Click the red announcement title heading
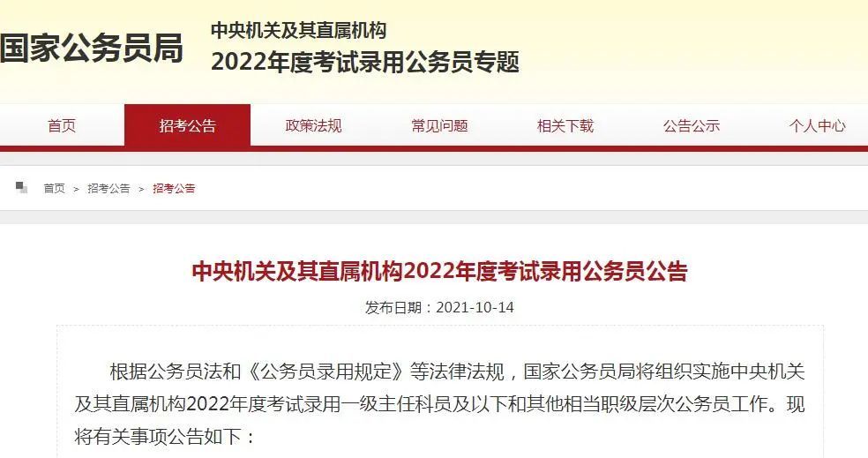This screenshot has width=868, height=458. 439,272
